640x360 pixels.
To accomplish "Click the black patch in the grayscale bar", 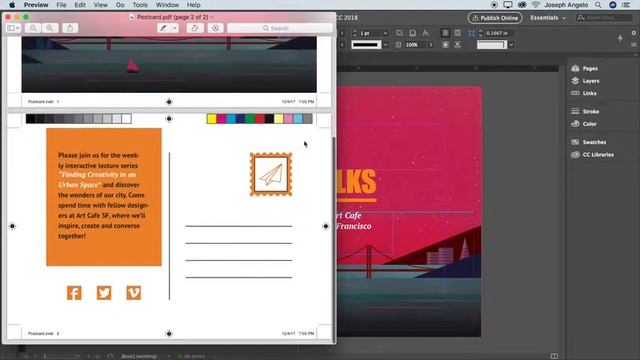I will (30, 119).
